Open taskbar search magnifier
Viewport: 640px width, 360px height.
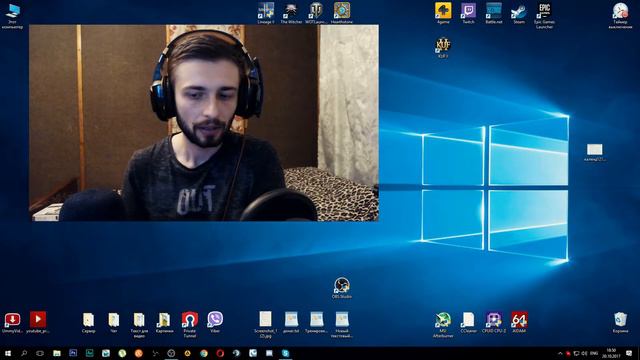24,353
